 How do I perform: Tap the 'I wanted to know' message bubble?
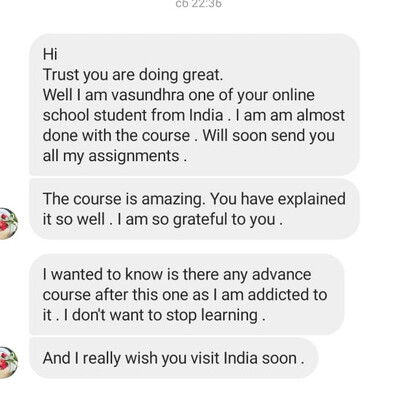[x=187, y=294]
